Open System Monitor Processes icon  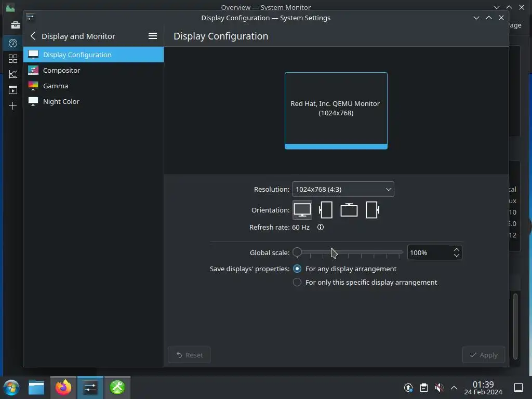[x=13, y=90]
